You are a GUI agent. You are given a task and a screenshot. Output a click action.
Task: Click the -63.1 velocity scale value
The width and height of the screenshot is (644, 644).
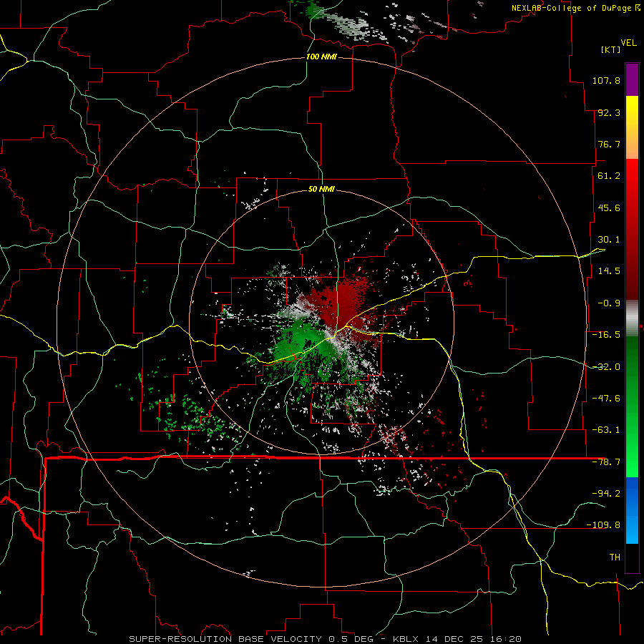tap(606, 430)
